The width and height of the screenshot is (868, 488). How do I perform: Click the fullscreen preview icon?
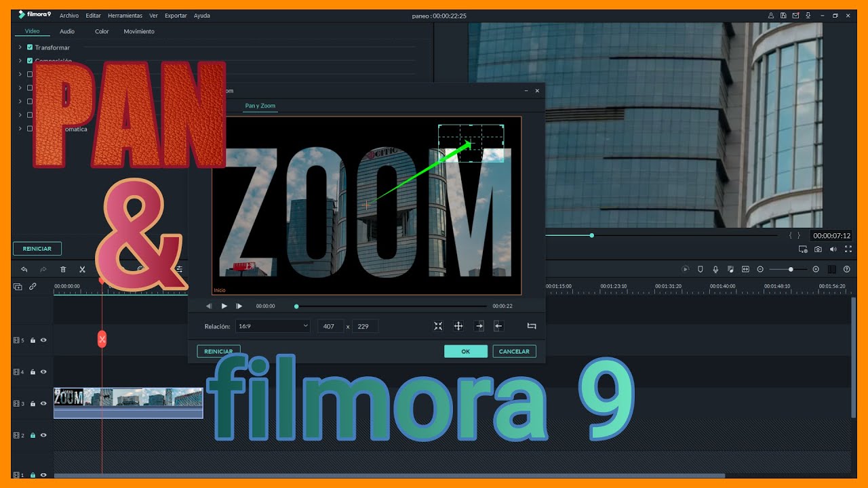tap(848, 249)
